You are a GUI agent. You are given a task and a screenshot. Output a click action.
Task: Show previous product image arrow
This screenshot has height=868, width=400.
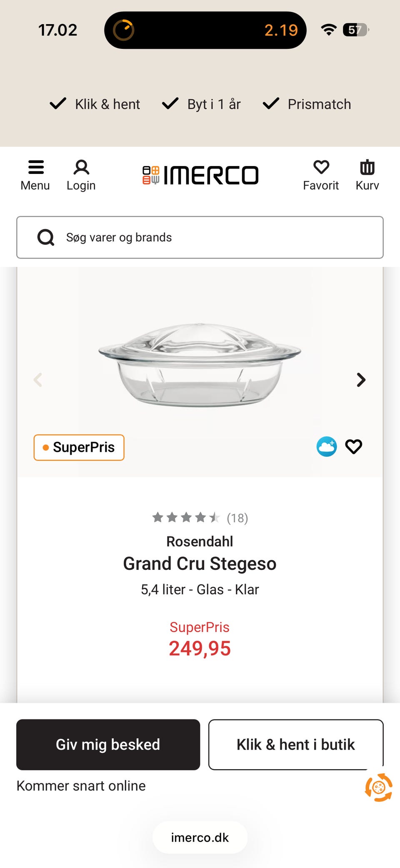(38, 380)
